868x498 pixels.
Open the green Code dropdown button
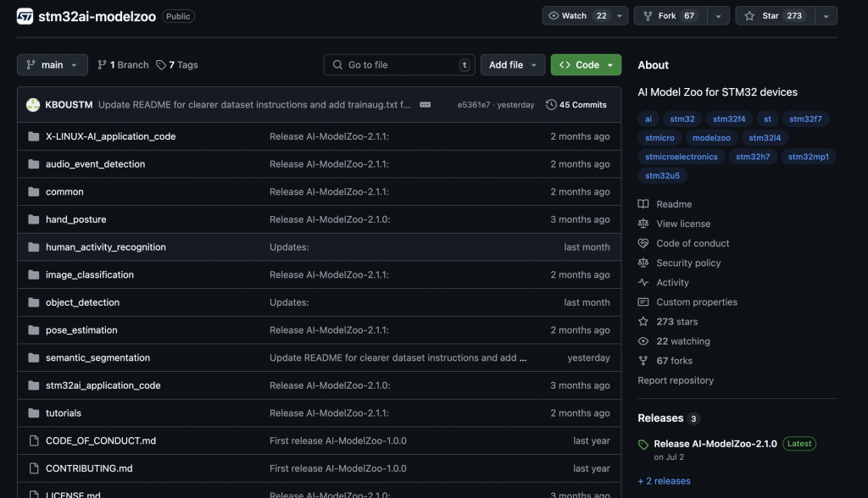pyautogui.click(x=586, y=64)
